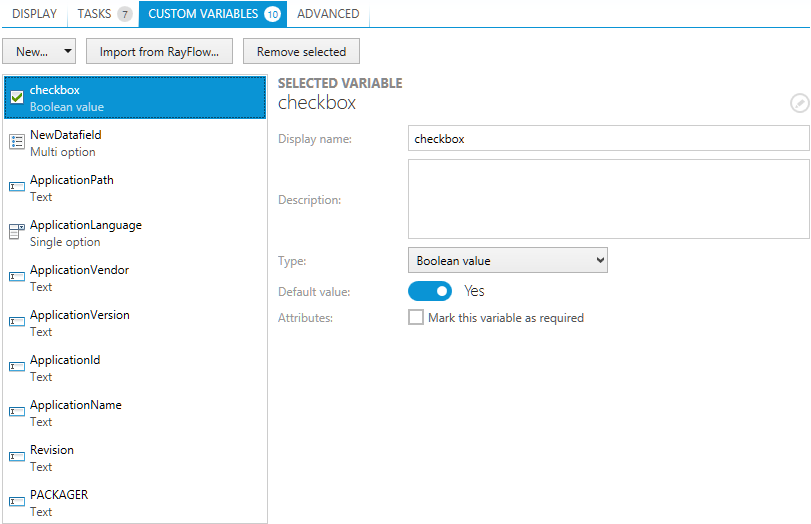Image resolution: width=811 pixels, height=524 pixels.
Task: Click the PACKAGER variable icon
Action: coord(17,503)
